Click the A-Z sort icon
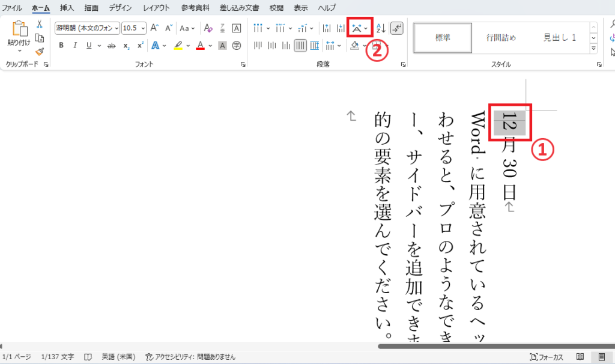This screenshot has height=364, width=615. click(380, 28)
